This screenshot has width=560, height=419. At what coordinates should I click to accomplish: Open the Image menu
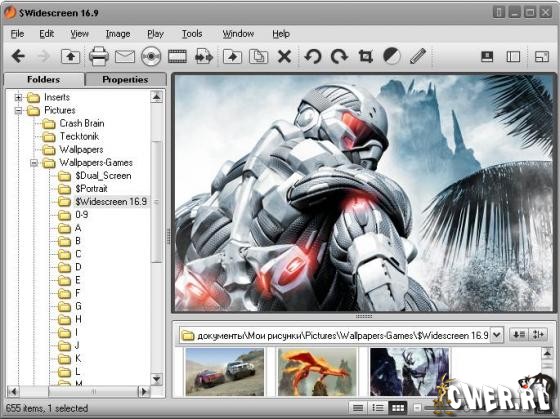click(x=118, y=34)
